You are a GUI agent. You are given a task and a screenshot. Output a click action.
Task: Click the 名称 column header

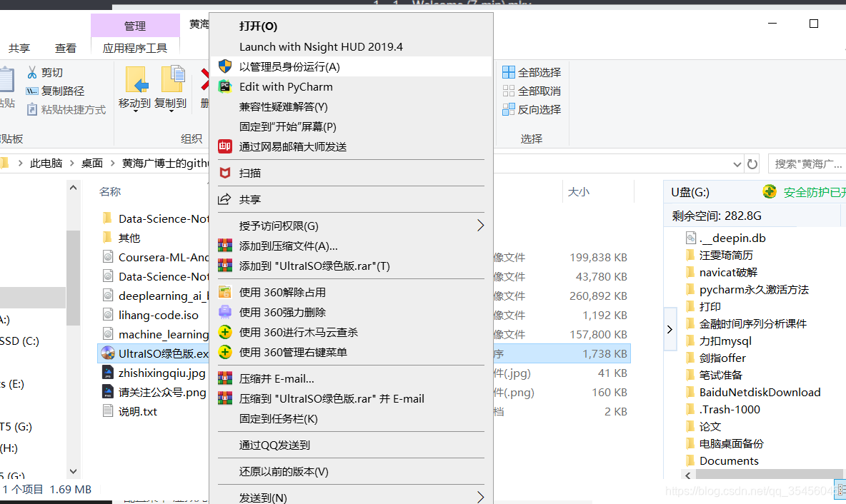pyautogui.click(x=110, y=191)
